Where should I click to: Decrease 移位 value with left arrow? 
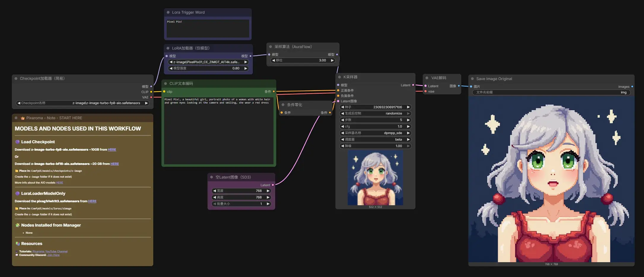pyautogui.click(x=273, y=61)
